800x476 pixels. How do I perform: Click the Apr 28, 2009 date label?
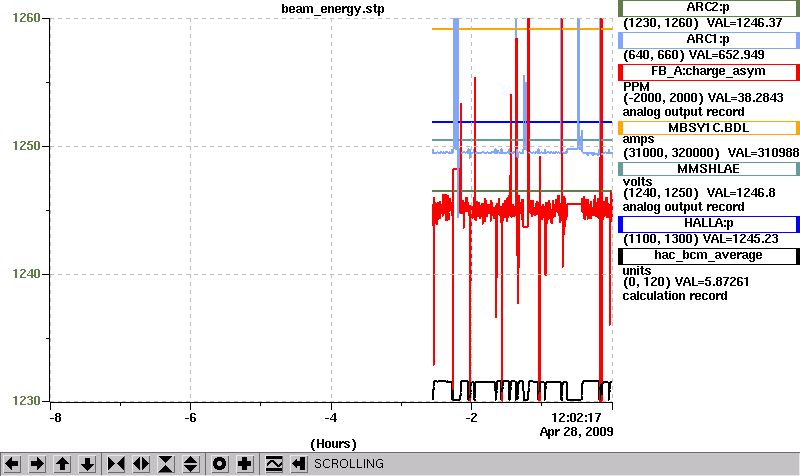tap(577, 432)
